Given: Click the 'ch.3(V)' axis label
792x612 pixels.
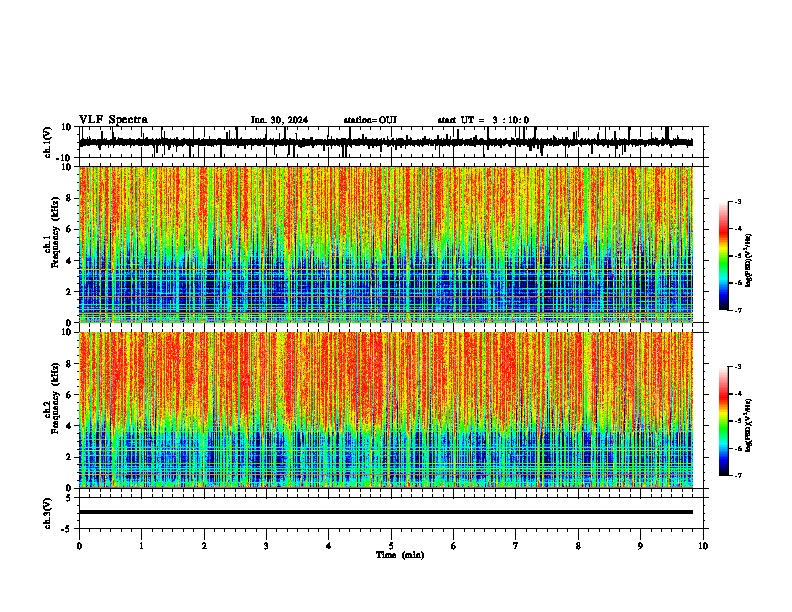Looking at the screenshot, I should point(47,513).
